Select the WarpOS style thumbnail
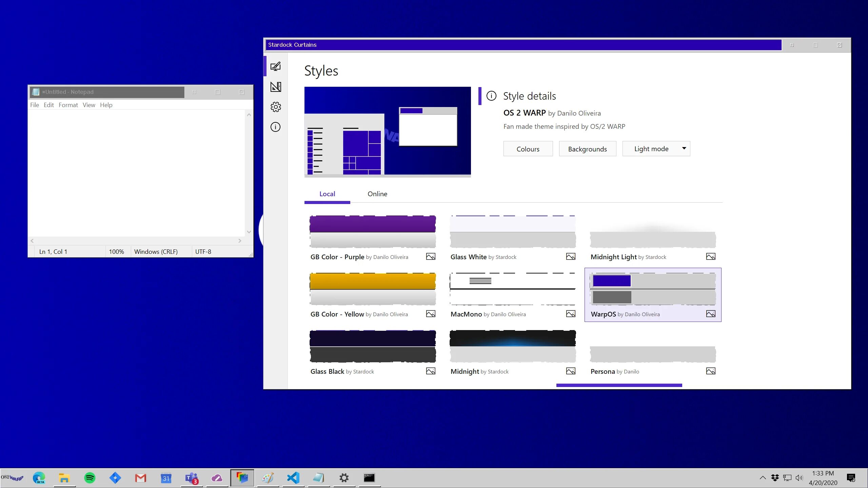The width and height of the screenshot is (868, 488). click(x=653, y=289)
